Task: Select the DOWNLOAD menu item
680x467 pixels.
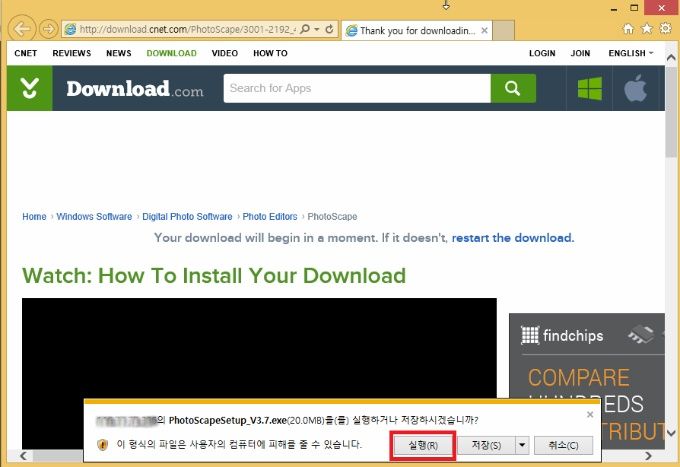Action: 171,53
